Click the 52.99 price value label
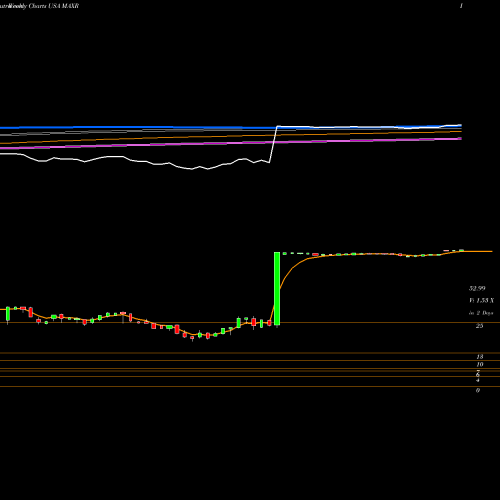Viewport: 500px width, 500px height. pos(477,288)
